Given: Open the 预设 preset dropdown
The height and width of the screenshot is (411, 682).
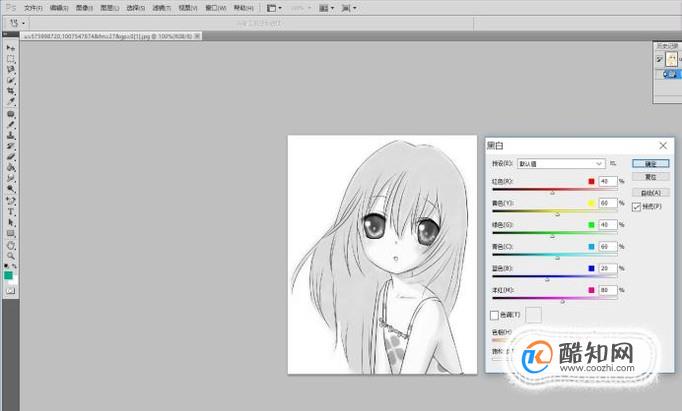Looking at the screenshot, I should click(x=561, y=164).
